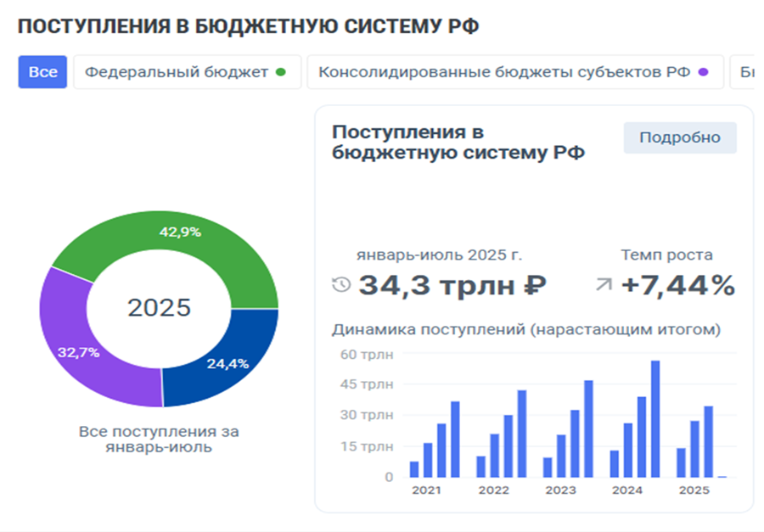Click the tallest bar for 2023
764x532 pixels.
[588, 428]
